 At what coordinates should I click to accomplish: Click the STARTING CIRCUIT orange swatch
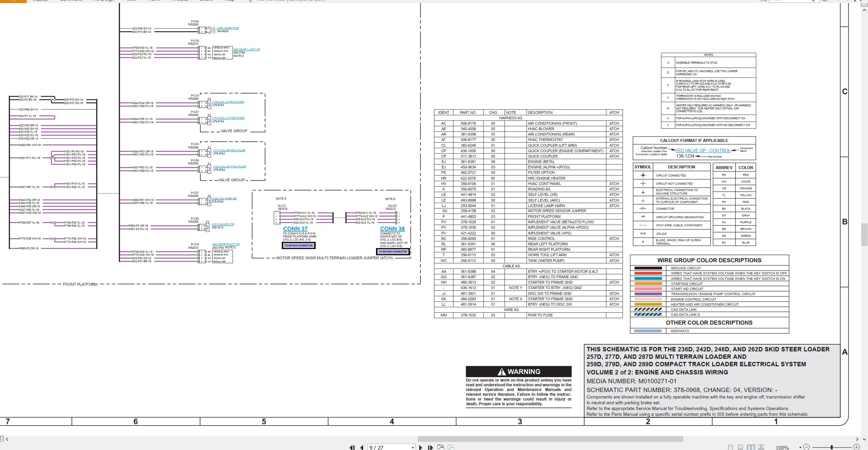pos(648,284)
